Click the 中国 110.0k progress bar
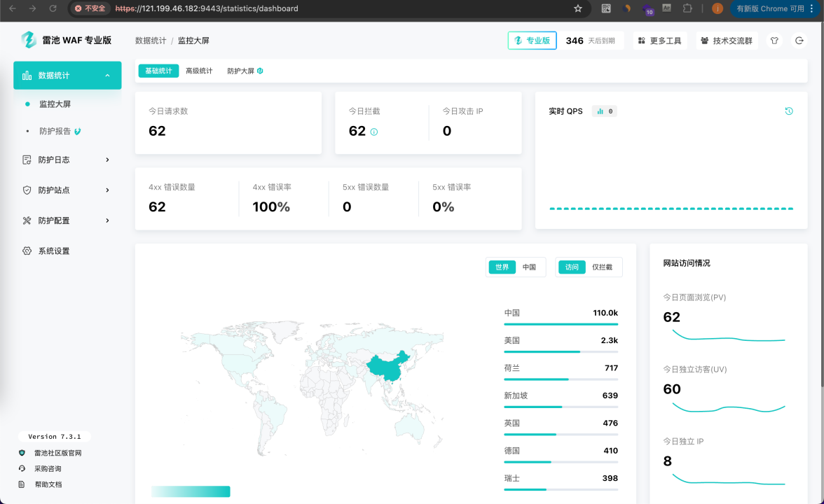824x504 pixels. coord(561,324)
